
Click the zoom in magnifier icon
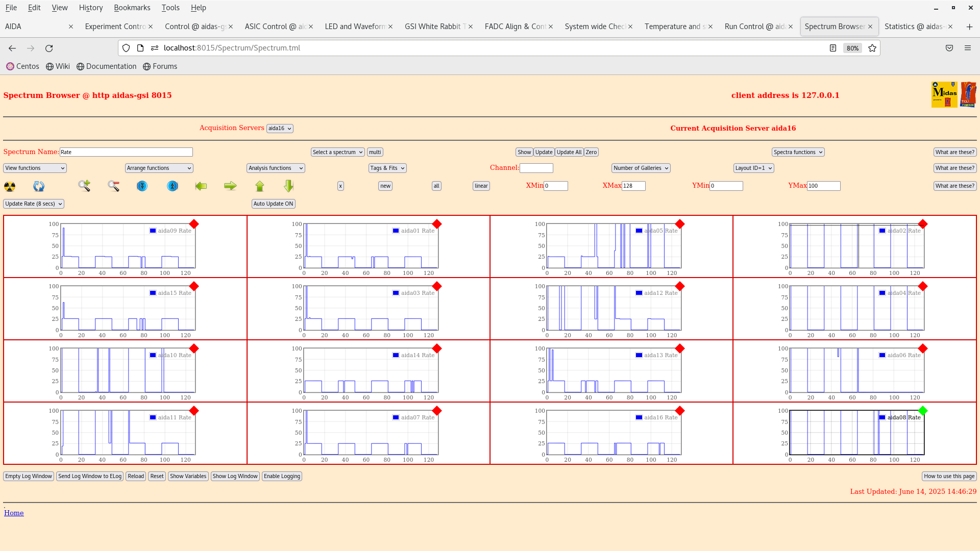tap(84, 186)
